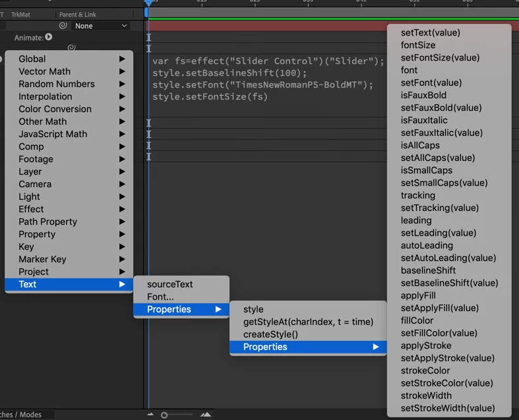Choose setStrokeWidth(value) from the list
The image size is (519, 420).
[x=449, y=408]
